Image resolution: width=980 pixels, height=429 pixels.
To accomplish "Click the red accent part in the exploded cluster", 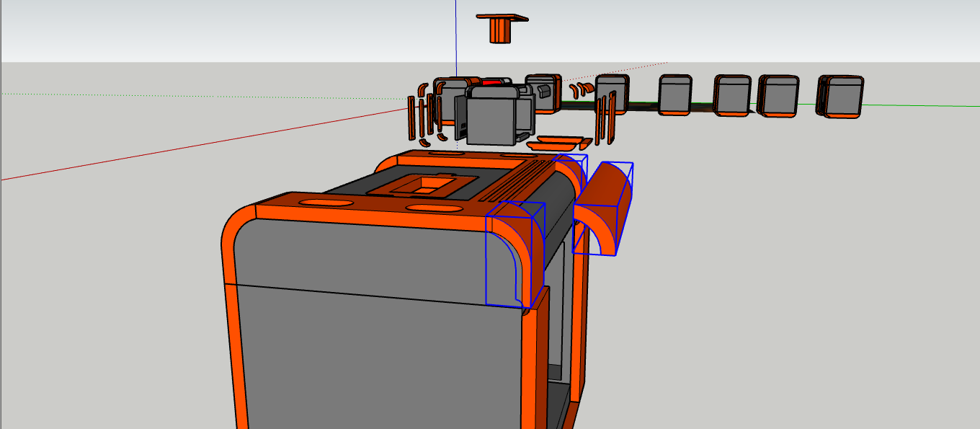I will click(492, 81).
